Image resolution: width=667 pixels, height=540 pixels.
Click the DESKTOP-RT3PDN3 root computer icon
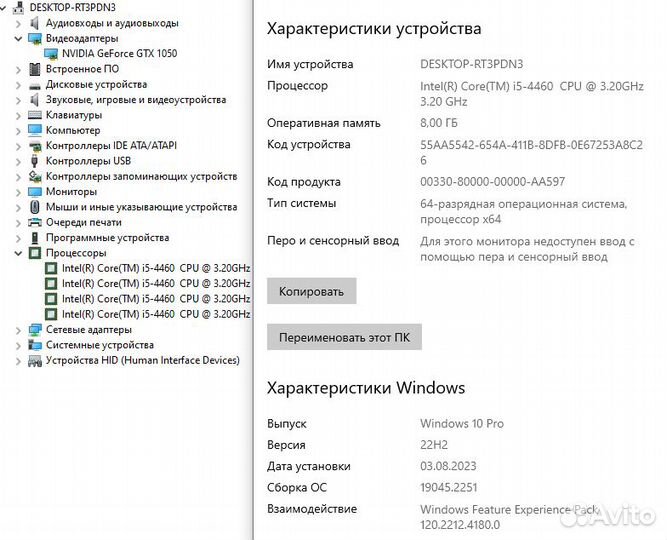pos(18,7)
